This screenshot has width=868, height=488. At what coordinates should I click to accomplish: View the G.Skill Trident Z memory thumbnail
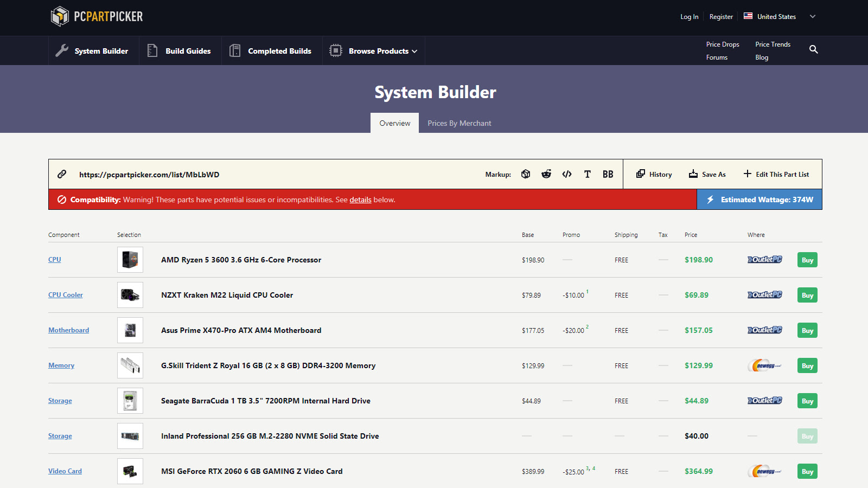click(x=130, y=365)
